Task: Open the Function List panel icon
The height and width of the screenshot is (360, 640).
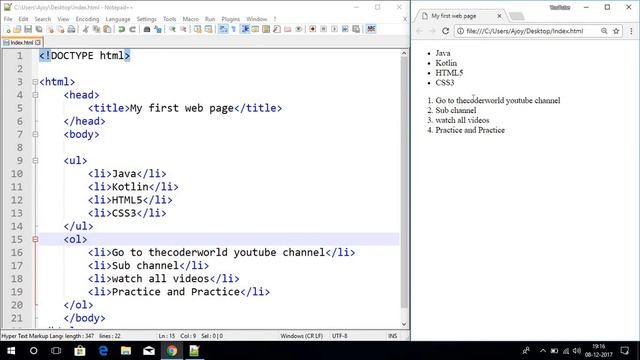Action: tap(277, 29)
